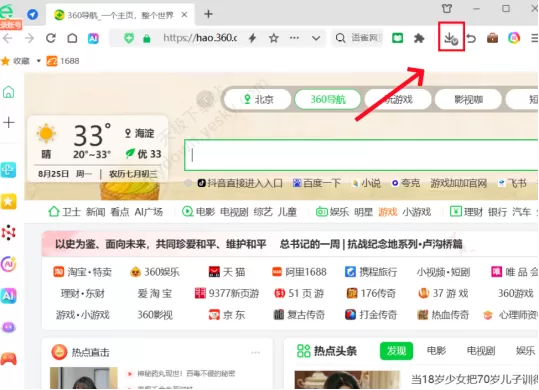Viewport: 539px width, 390px height.
Task: Open 热点直击 more options ellipsis
Action: (255, 353)
